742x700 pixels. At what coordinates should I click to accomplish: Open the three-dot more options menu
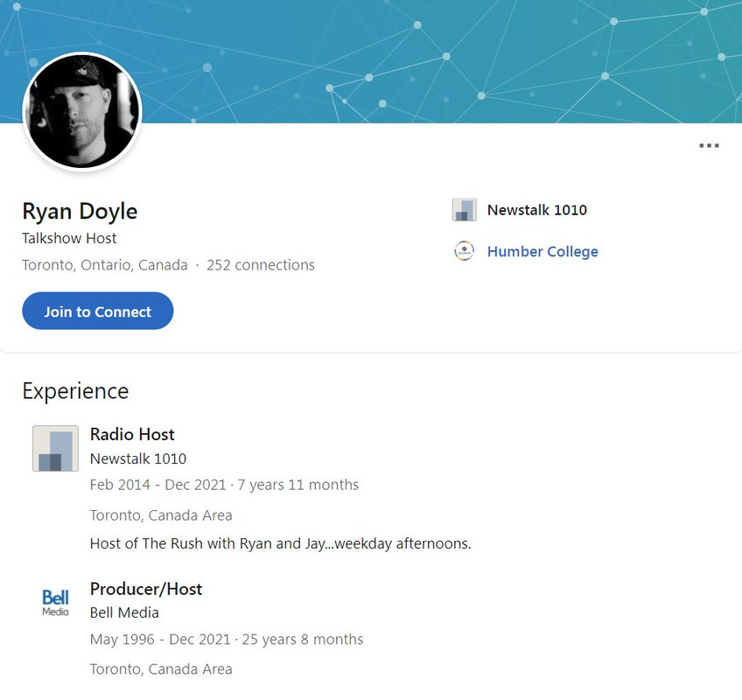point(709,146)
